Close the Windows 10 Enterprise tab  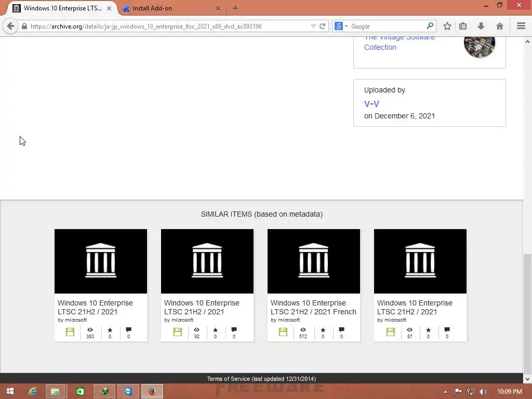[x=109, y=8]
